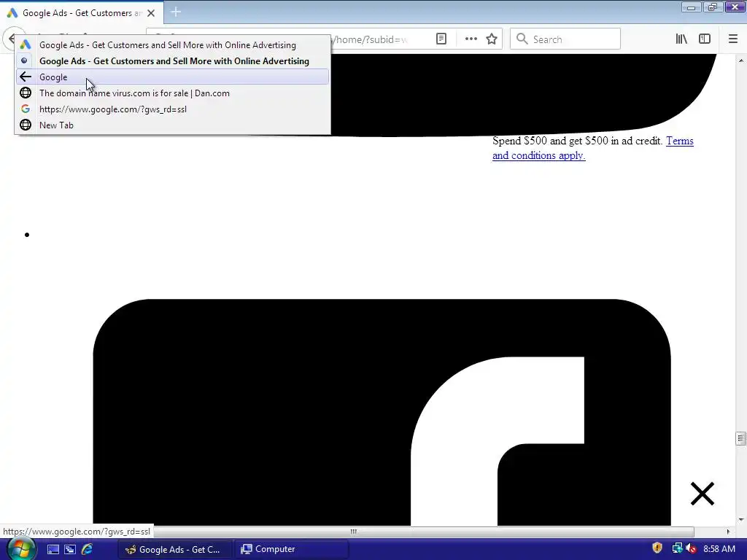Screen dimensions: 747x560
Task: Close the overlay with the large X
Action: pos(703,494)
